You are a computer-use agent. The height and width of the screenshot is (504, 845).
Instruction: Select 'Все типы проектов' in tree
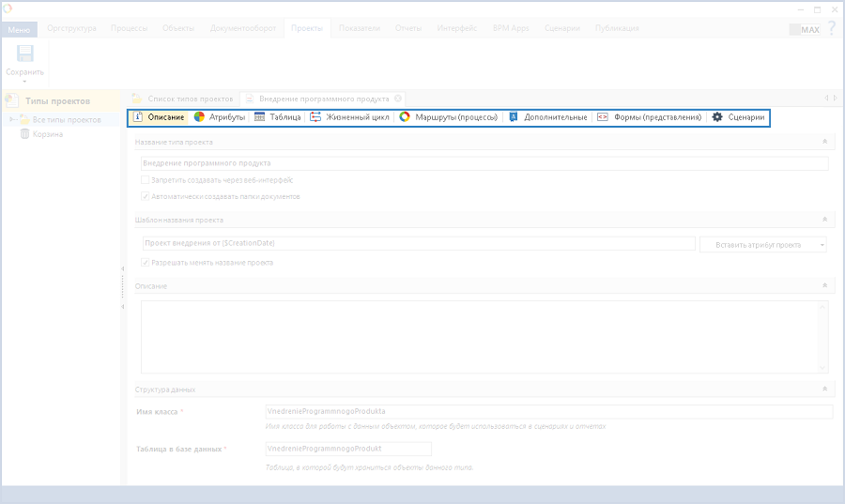(x=66, y=120)
